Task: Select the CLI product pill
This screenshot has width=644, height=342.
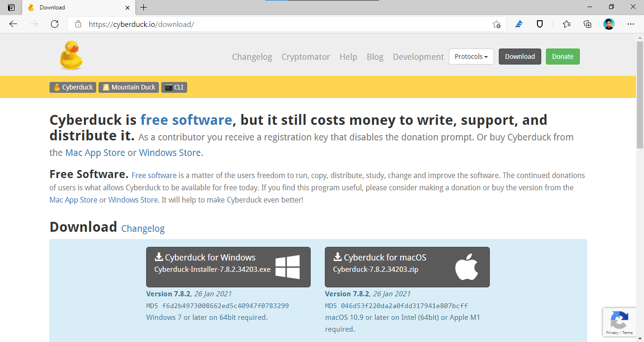Action: (174, 87)
